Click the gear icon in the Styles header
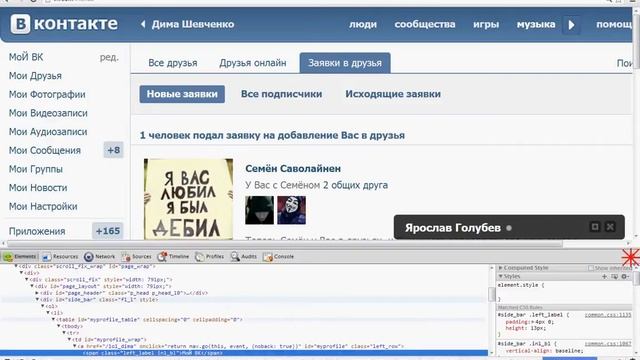Image resolution: width=640 pixels, height=360 pixels. pyautogui.click(x=624, y=276)
